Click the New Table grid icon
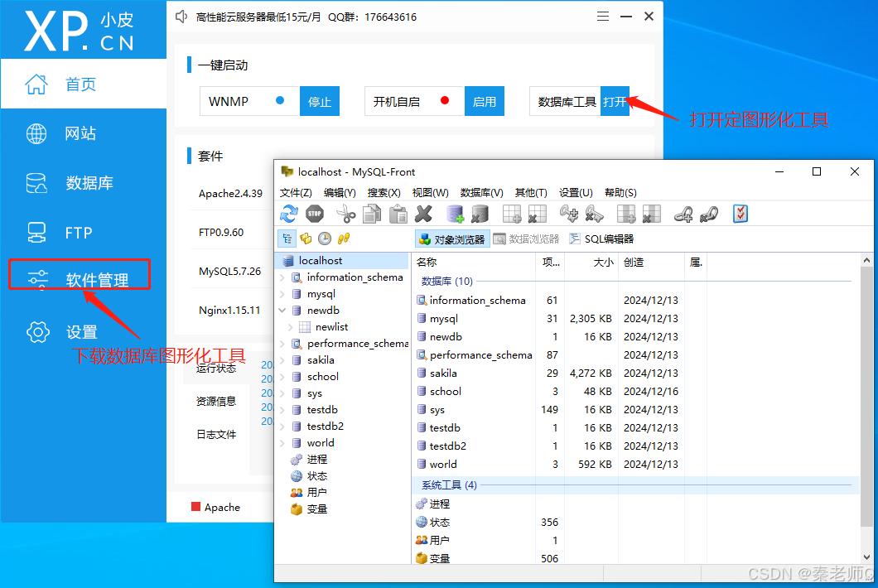 click(x=512, y=214)
